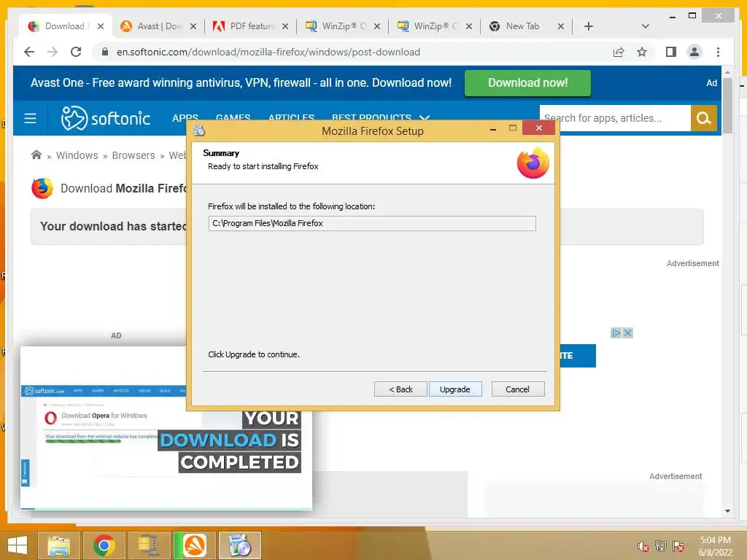Click the green Download now! Avast button
Image resolution: width=747 pixels, height=560 pixels.
tap(527, 83)
